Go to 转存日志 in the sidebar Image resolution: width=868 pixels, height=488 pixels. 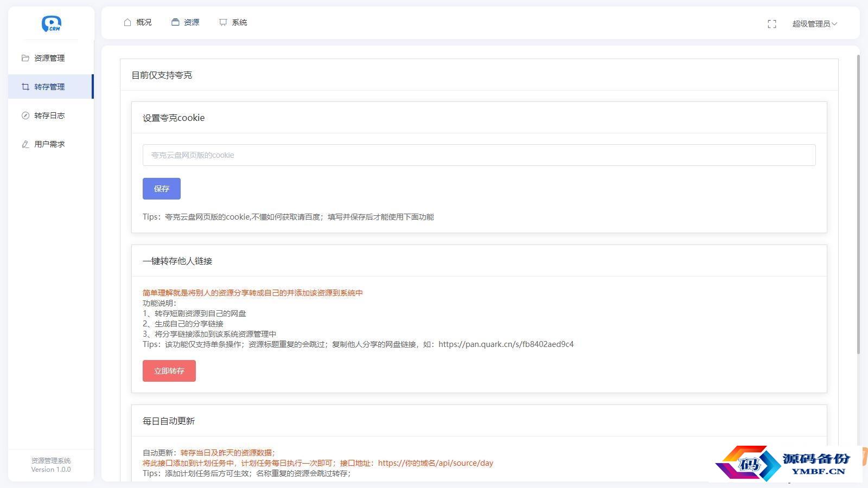click(51, 115)
